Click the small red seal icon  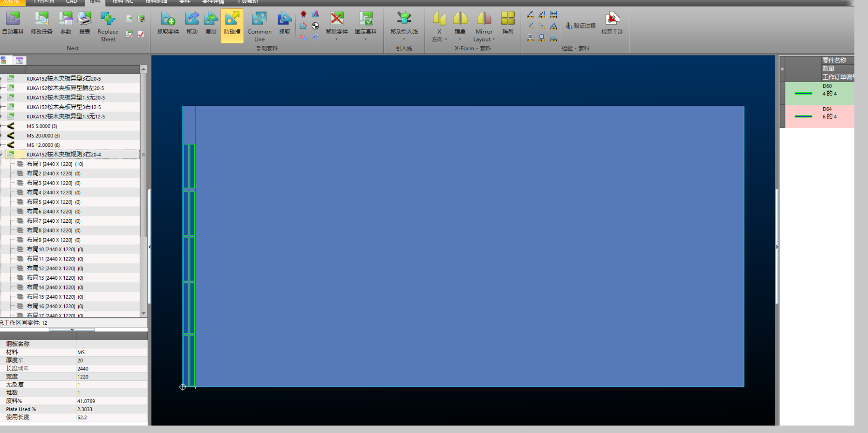click(303, 14)
